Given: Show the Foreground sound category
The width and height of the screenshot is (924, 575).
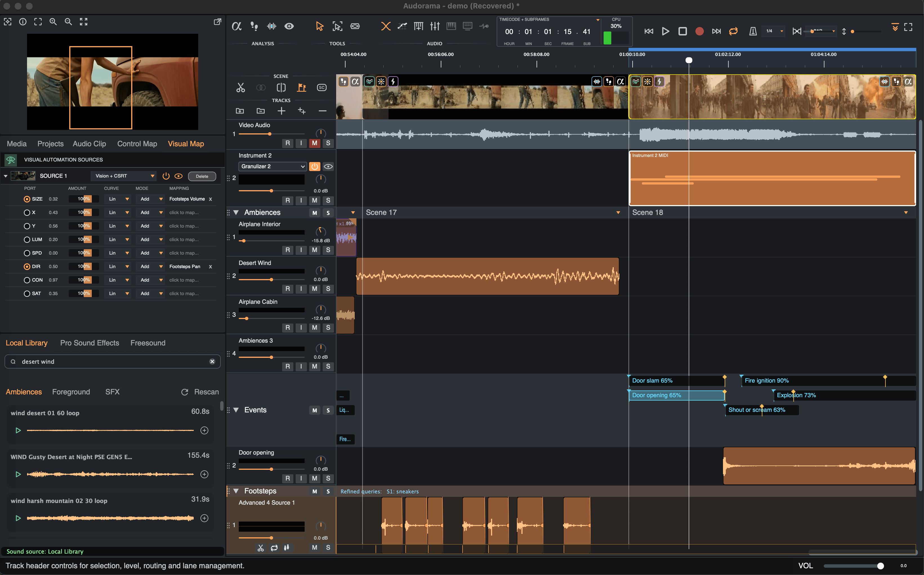Looking at the screenshot, I should pyautogui.click(x=71, y=392).
